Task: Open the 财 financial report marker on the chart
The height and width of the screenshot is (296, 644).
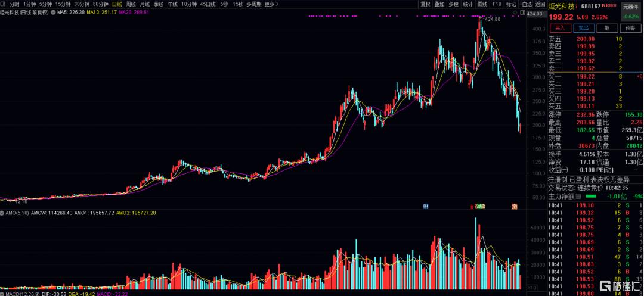Action: pos(426,206)
